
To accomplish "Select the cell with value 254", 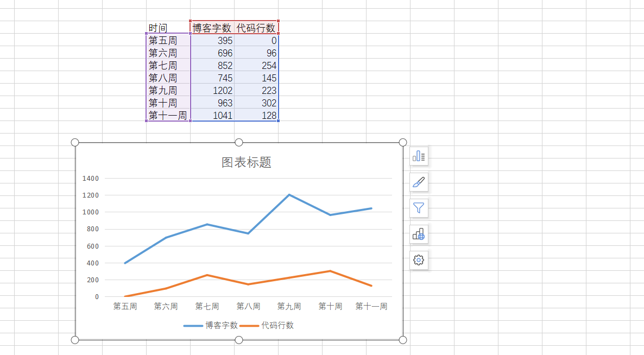I will coord(256,65).
